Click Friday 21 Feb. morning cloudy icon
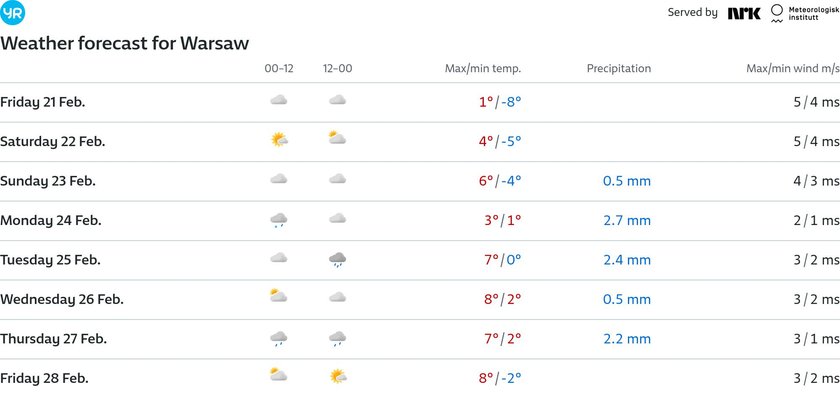Screen dimensions: 840x398 tap(279, 100)
